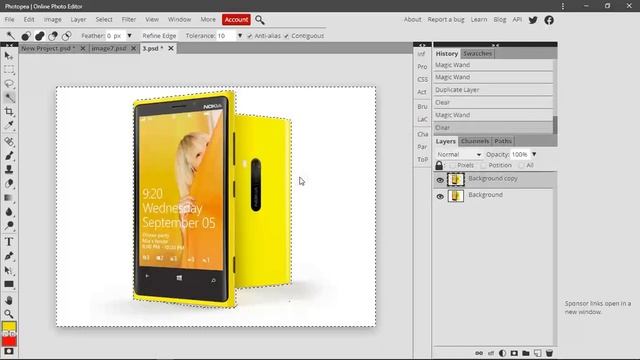Select the Gradient tool
Image resolution: width=640 pixels, height=360 pixels.
[x=9, y=198]
